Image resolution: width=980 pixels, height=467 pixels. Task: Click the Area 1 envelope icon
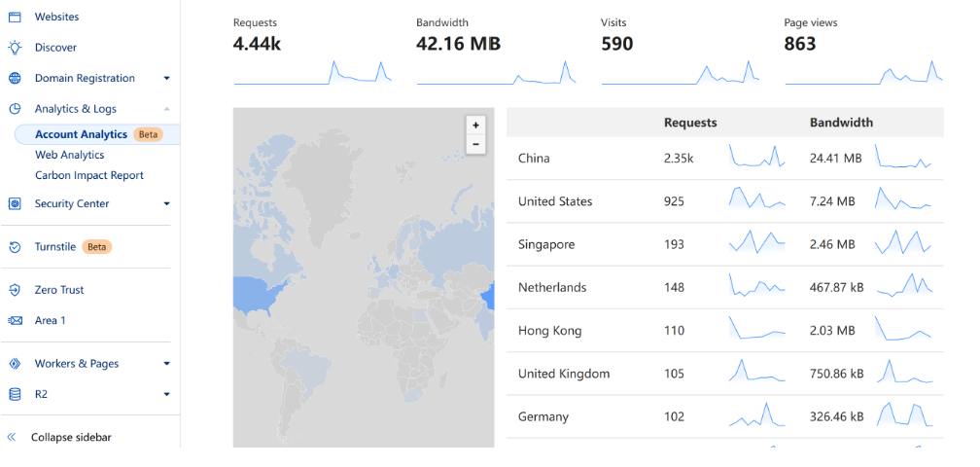pyautogui.click(x=15, y=321)
